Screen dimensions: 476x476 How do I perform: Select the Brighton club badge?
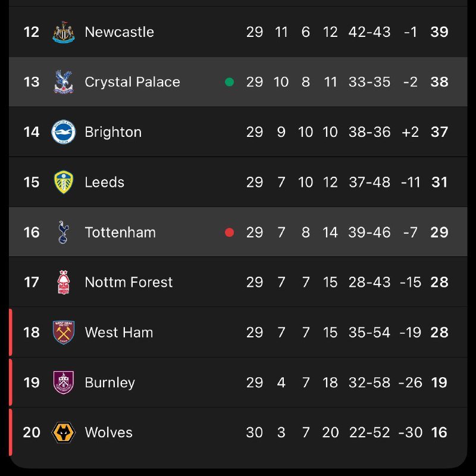pyautogui.click(x=64, y=132)
